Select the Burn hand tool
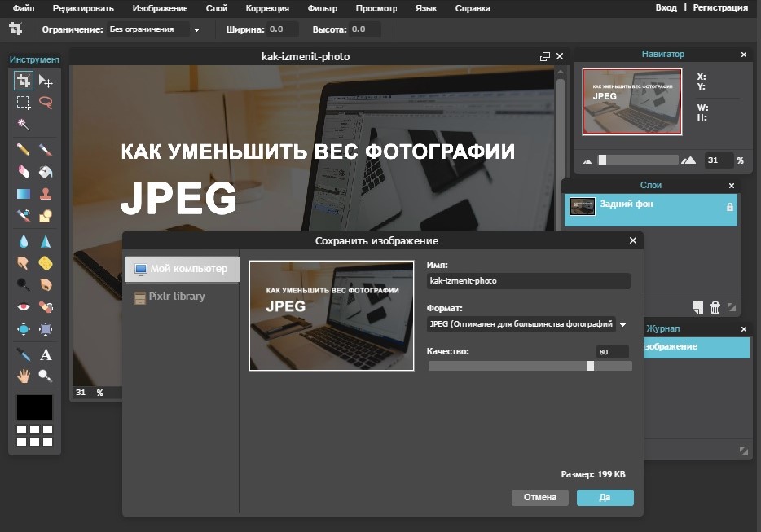Image resolution: width=761 pixels, height=532 pixels. pos(46,285)
